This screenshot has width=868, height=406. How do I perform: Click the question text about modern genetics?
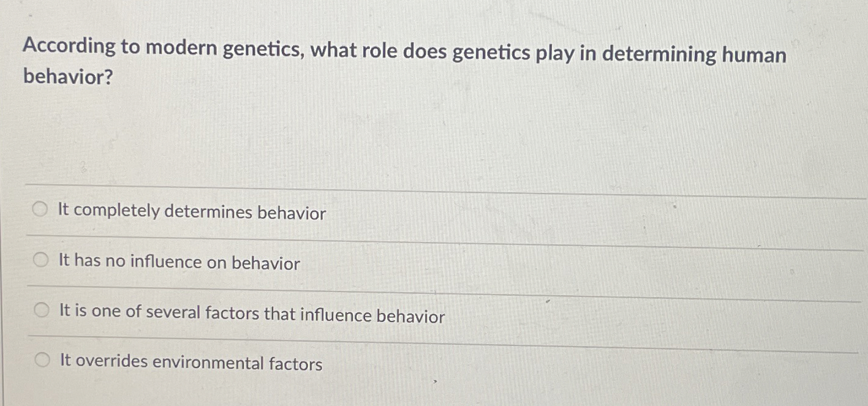(x=404, y=55)
